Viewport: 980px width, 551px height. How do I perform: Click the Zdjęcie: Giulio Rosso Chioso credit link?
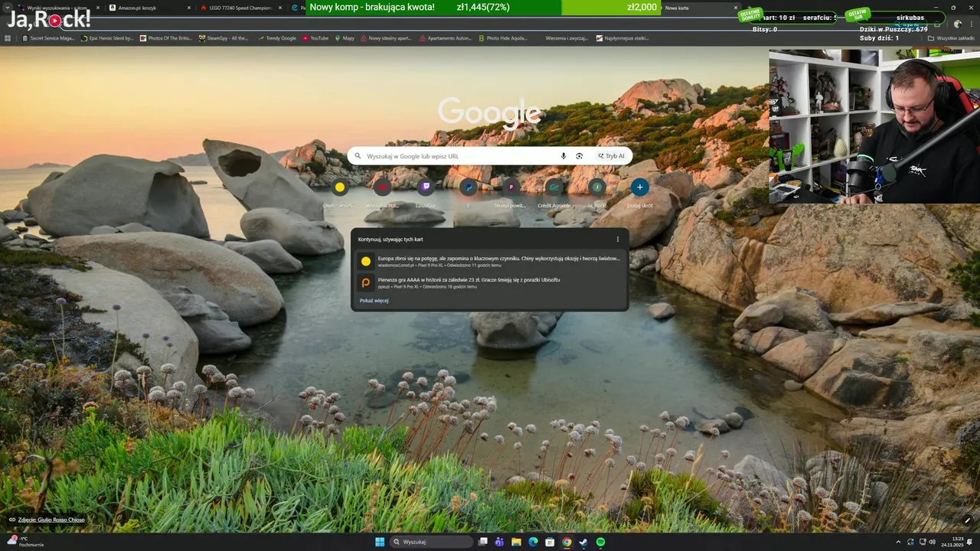pos(51,520)
